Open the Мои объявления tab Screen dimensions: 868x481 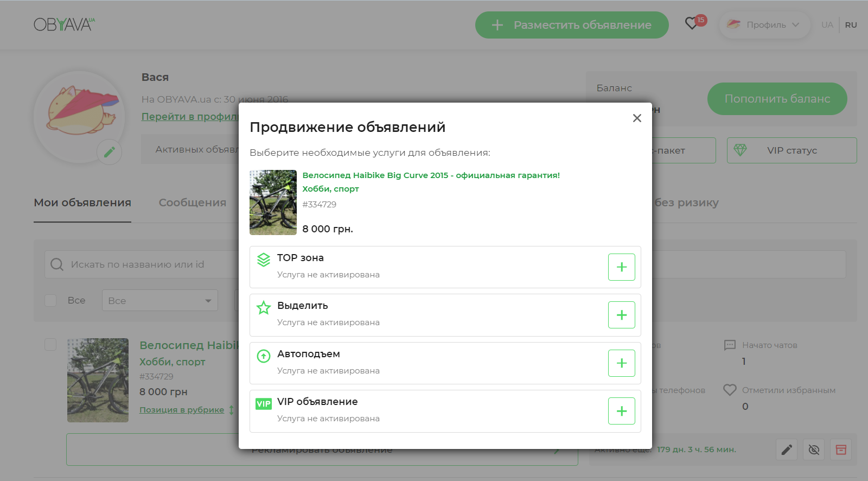(x=82, y=202)
